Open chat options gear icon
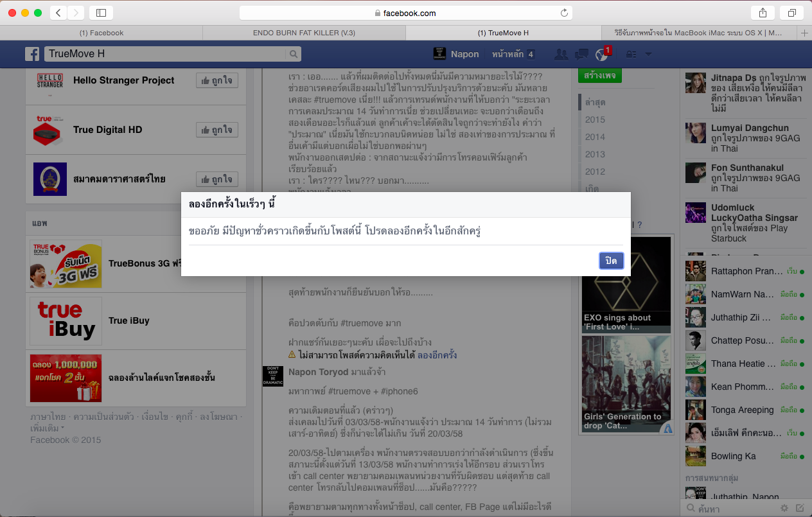 (x=784, y=508)
